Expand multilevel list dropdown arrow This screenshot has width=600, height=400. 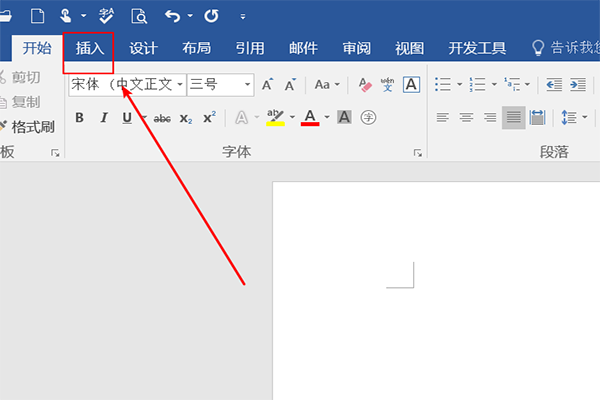527,85
